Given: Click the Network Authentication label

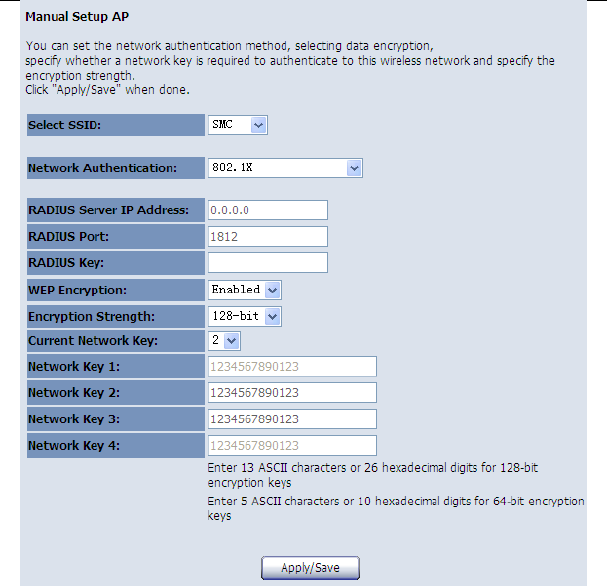Looking at the screenshot, I should 102,168.
